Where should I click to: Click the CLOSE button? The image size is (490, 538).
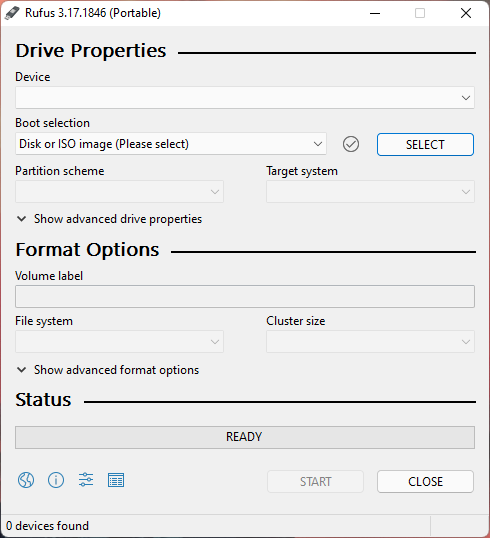pyautogui.click(x=425, y=481)
